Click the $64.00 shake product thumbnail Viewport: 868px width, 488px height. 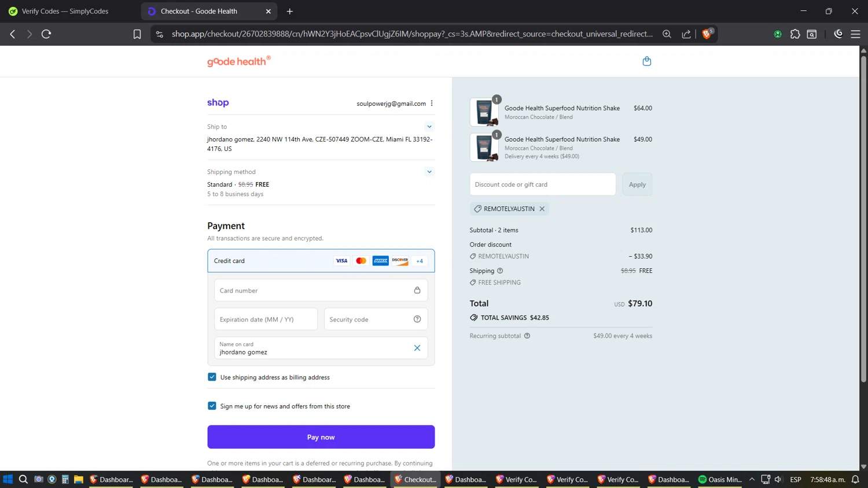[x=484, y=112]
